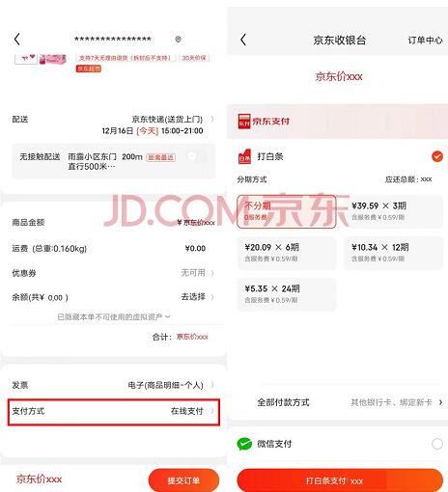Choose ¥39.59 × 3期 installment plan

pyautogui.click(x=394, y=211)
